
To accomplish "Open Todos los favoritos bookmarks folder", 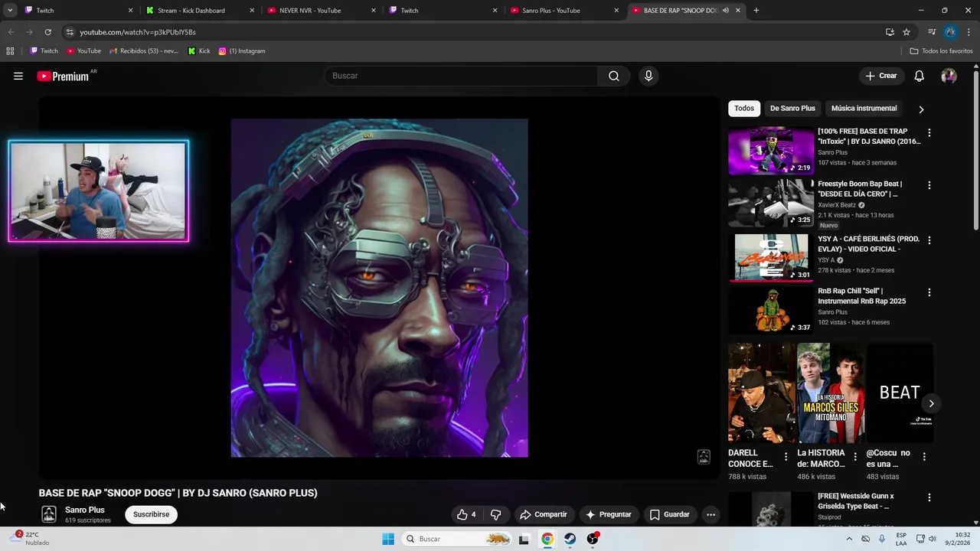I will (x=941, y=51).
